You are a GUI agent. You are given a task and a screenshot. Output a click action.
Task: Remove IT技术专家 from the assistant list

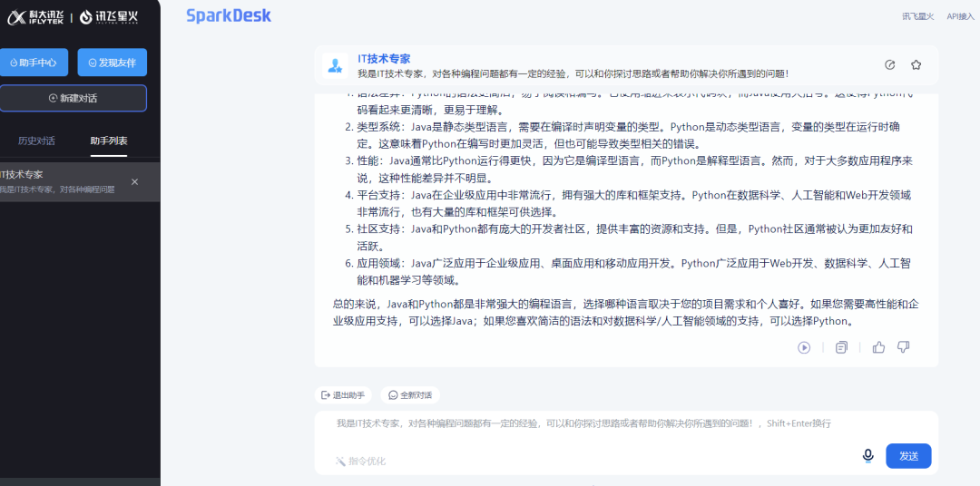point(135,182)
